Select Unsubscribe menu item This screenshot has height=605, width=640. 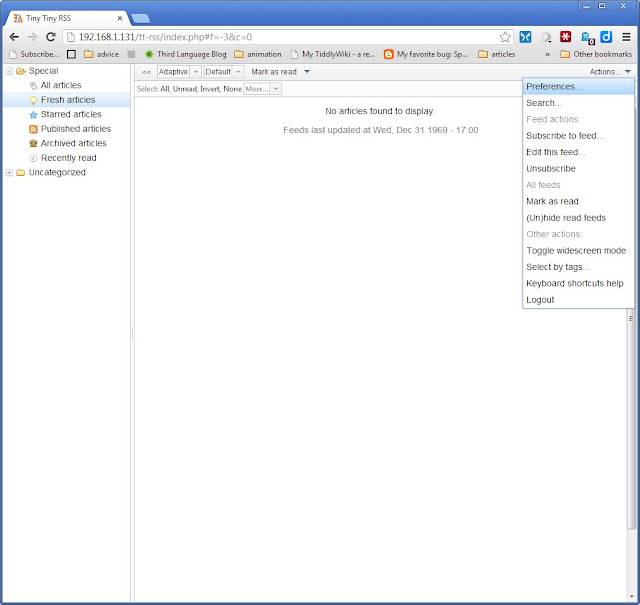[578, 168]
